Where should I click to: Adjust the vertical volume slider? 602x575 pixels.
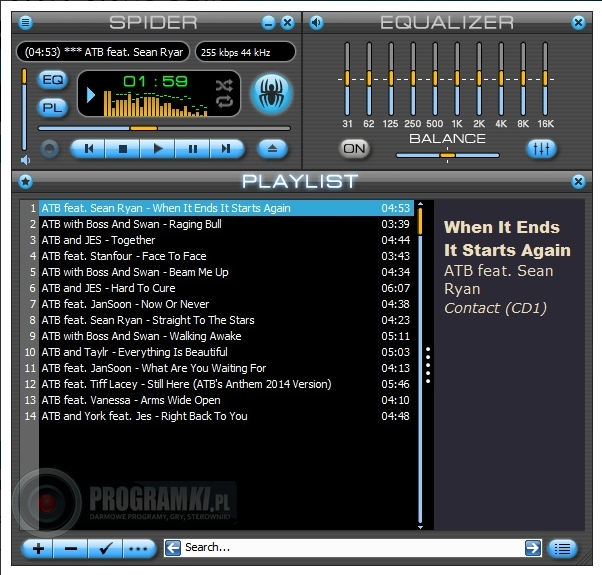coord(24,109)
